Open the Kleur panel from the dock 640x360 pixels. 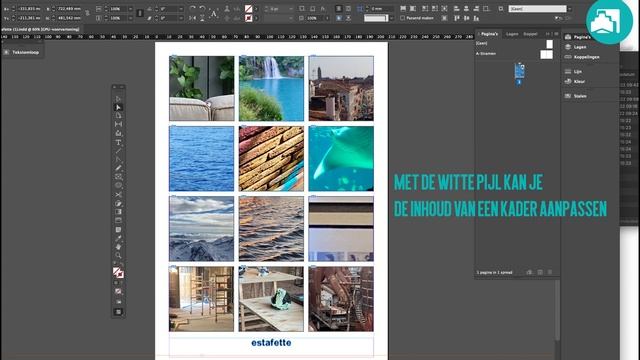pyautogui.click(x=575, y=82)
